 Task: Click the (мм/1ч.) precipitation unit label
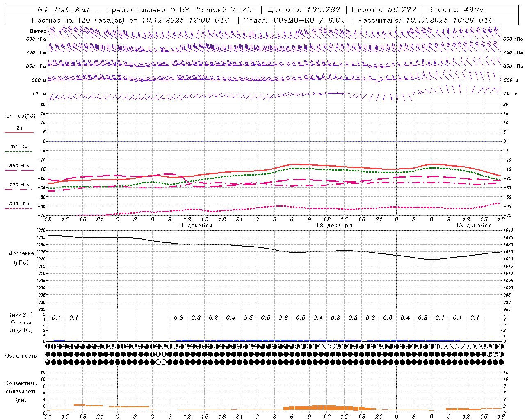[21, 330]
